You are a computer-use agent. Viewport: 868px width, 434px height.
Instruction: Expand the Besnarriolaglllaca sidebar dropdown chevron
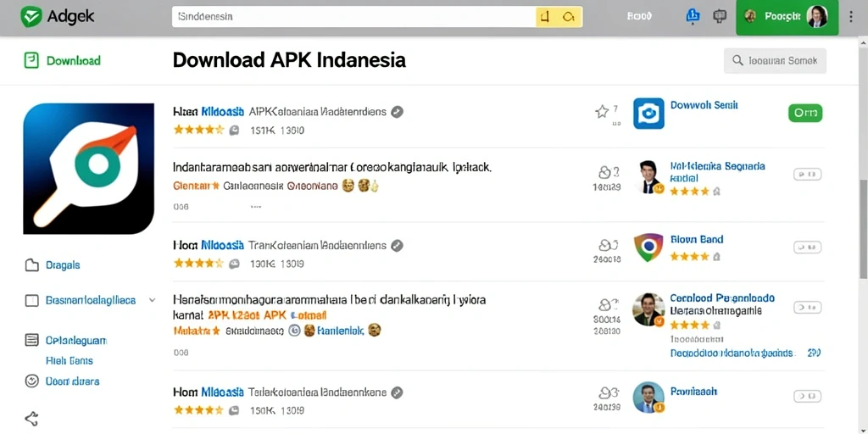[x=153, y=301]
